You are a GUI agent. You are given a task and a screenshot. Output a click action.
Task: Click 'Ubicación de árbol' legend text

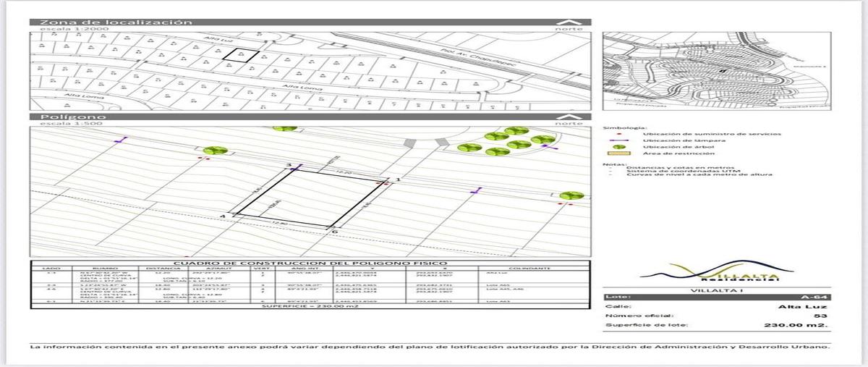pos(680,147)
